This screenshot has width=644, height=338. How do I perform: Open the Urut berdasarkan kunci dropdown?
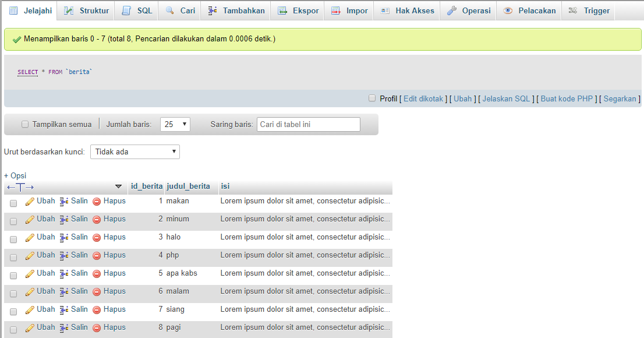coord(135,152)
